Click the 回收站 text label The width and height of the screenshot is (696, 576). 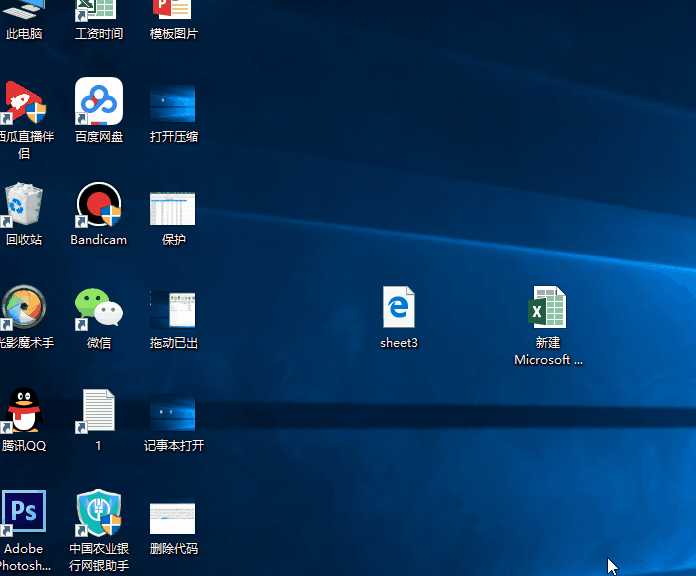pyautogui.click(x=24, y=240)
